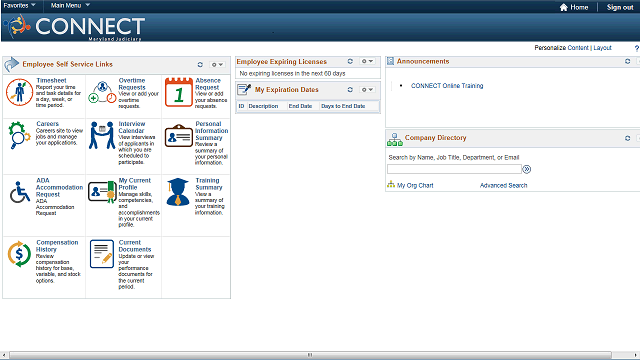Viewport: 640px width, 360px height.
Task: Open the Employee Expiring Licenses gear dropdown
Action: tap(367, 61)
